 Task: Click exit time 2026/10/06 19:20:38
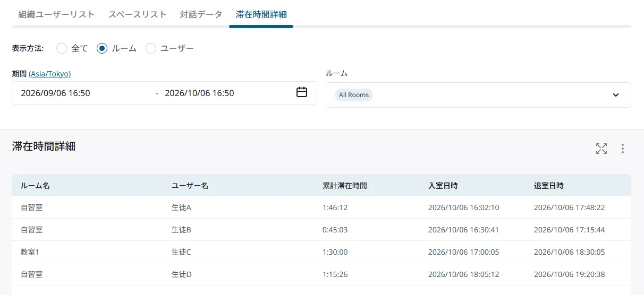(569, 274)
